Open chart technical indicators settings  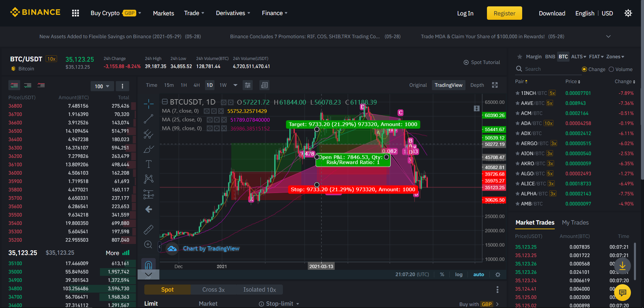[x=248, y=85]
